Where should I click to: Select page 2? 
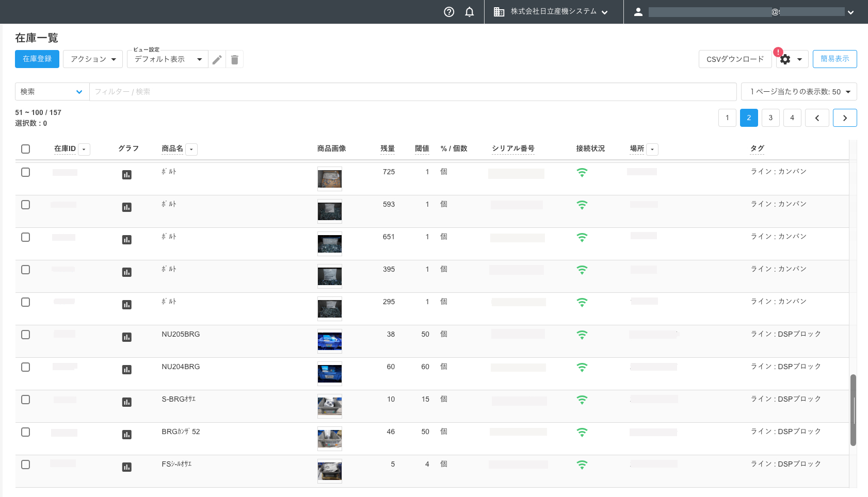(749, 118)
